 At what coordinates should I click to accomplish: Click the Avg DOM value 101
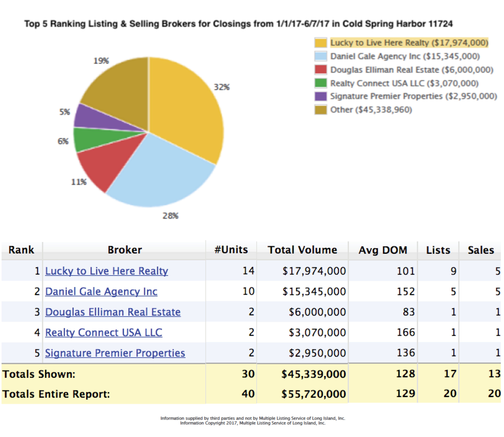click(406, 271)
